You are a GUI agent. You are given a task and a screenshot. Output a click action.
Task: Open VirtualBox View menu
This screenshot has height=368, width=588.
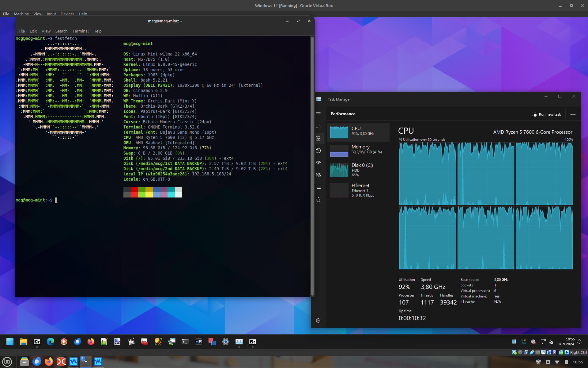38,14
